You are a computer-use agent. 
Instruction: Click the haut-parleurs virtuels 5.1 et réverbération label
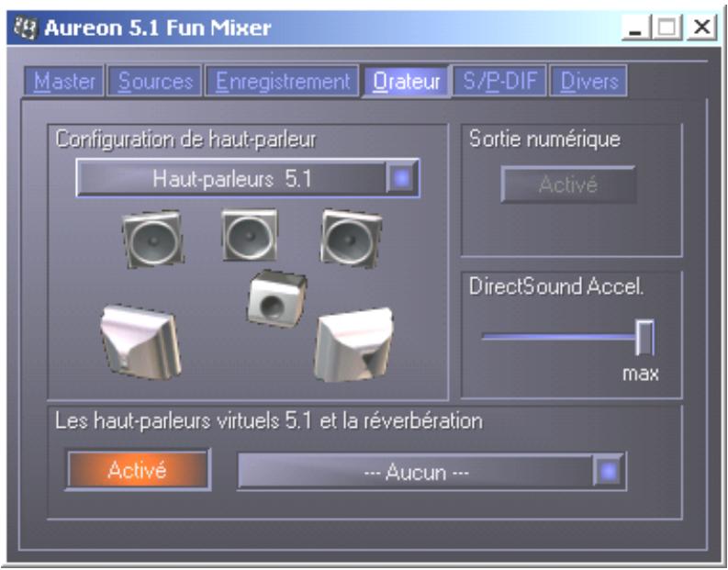pos(269,421)
